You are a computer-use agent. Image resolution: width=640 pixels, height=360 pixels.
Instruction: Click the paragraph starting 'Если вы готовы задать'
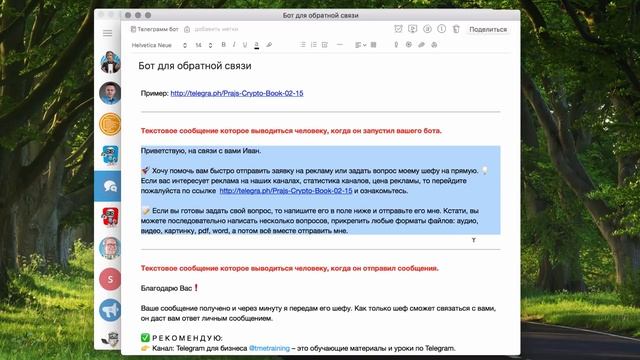tap(310, 221)
